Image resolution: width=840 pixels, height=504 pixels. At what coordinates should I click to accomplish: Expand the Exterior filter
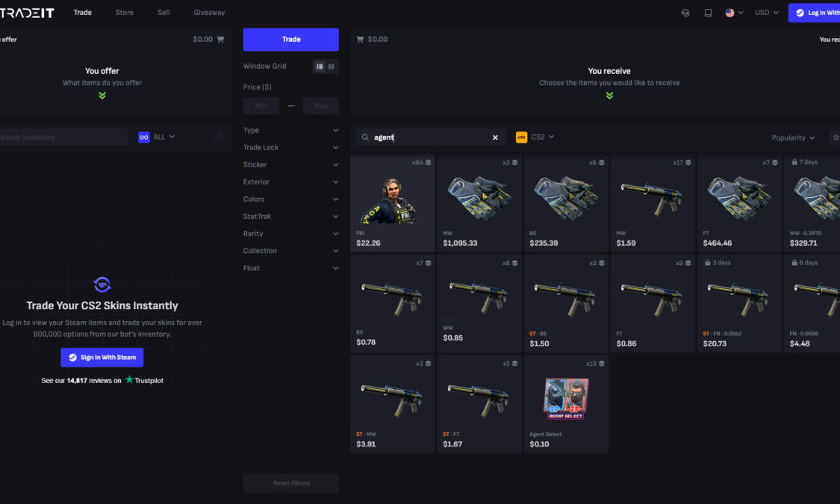click(x=290, y=182)
